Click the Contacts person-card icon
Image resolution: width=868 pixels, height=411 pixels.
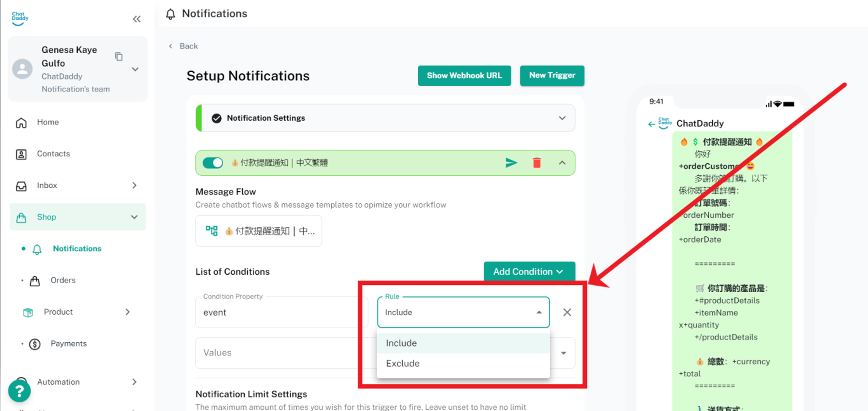pyautogui.click(x=21, y=154)
